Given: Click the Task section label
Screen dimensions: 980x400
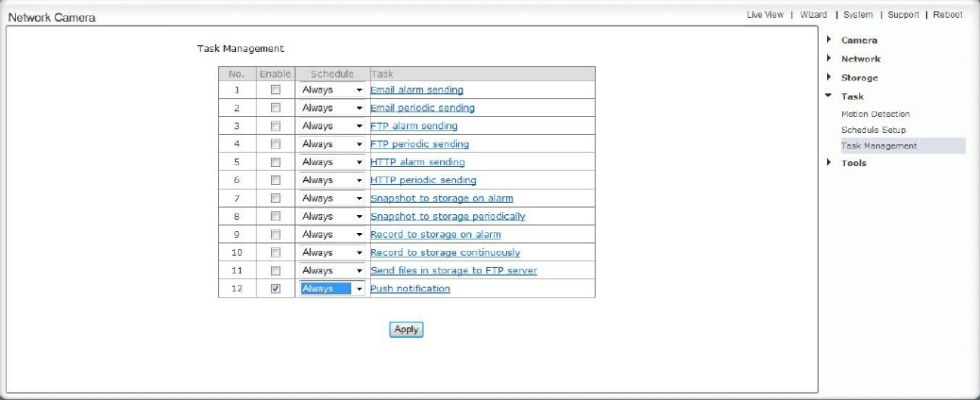Looking at the screenshot, I should (853, 97).
